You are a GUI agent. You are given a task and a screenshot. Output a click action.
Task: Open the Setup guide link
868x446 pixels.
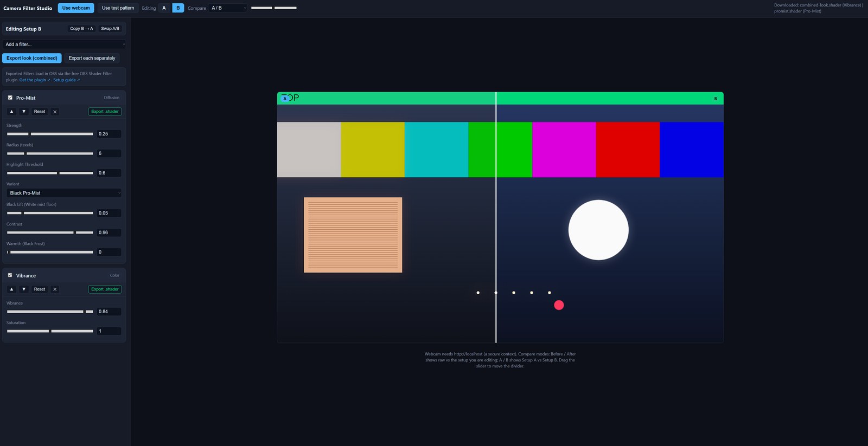pyautogui.click(x=66, y=80)
